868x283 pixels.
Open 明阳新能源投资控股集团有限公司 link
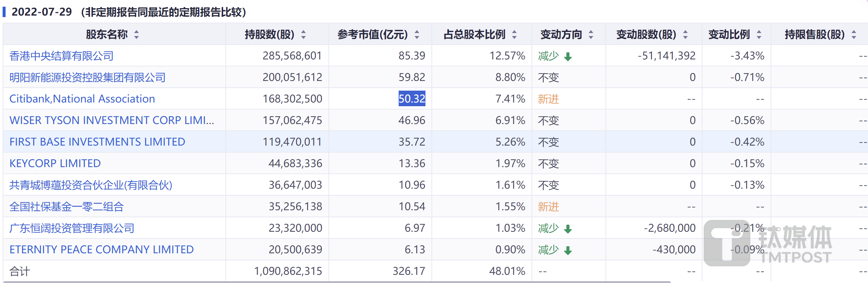[x=87, y=78]
